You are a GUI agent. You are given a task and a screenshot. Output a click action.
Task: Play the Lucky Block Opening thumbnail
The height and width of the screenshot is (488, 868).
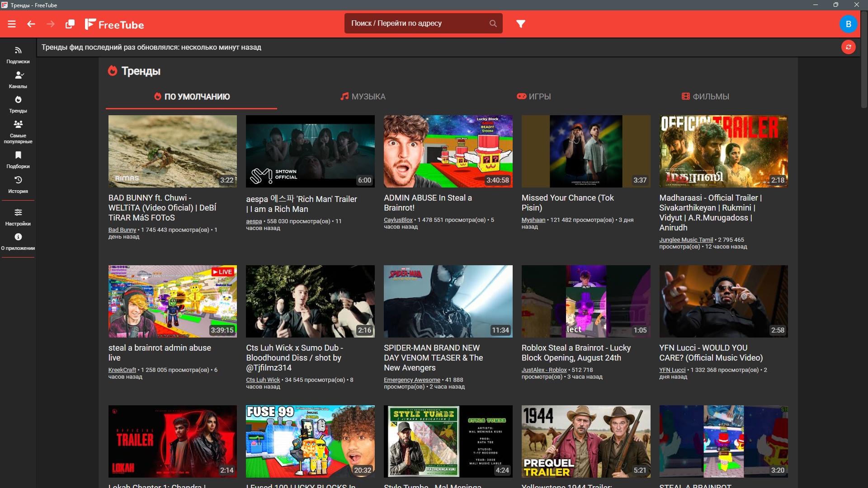coord(586,301)
